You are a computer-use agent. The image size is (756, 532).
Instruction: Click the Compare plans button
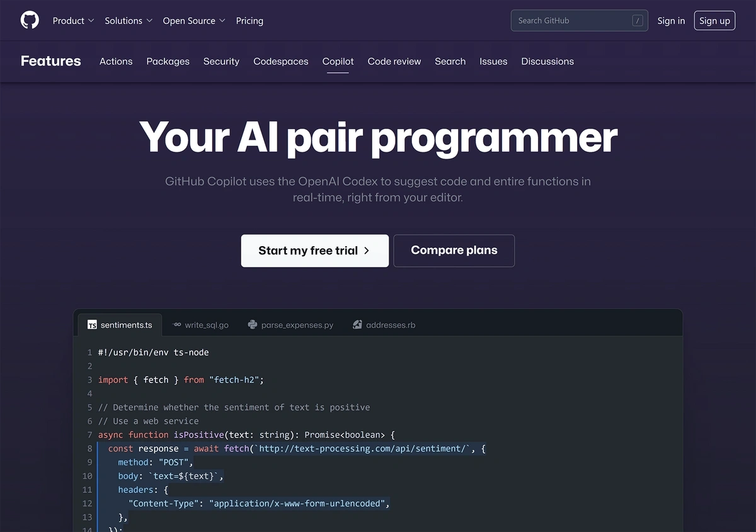[x=454, y=251]
